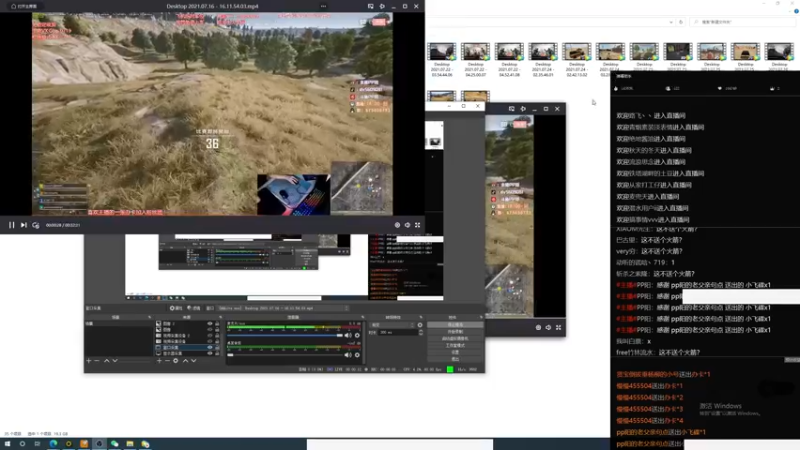Pin front video player on top
Viewport: 800px width, 450px height.
pyautogui.click(x=382, y=6)
